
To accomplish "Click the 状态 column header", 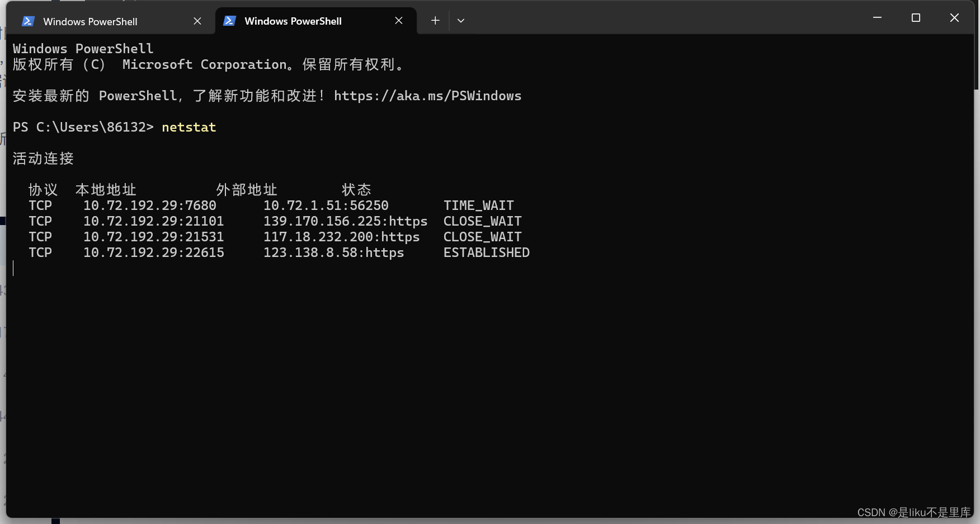I will 357,190.
